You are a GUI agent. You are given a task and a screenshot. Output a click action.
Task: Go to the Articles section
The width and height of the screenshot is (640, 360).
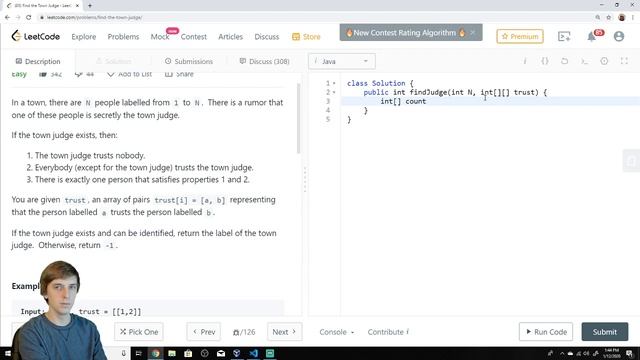point(230,37)
